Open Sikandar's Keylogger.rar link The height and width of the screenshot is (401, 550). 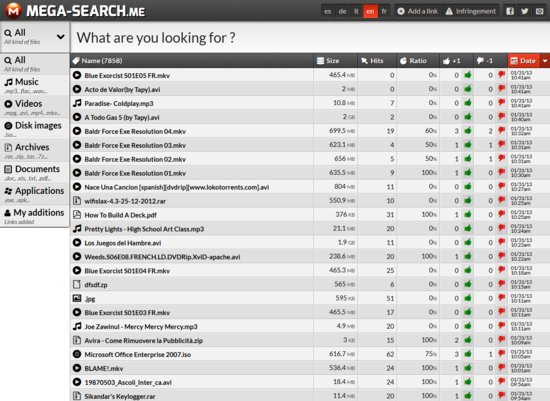(x=120, y=396)
